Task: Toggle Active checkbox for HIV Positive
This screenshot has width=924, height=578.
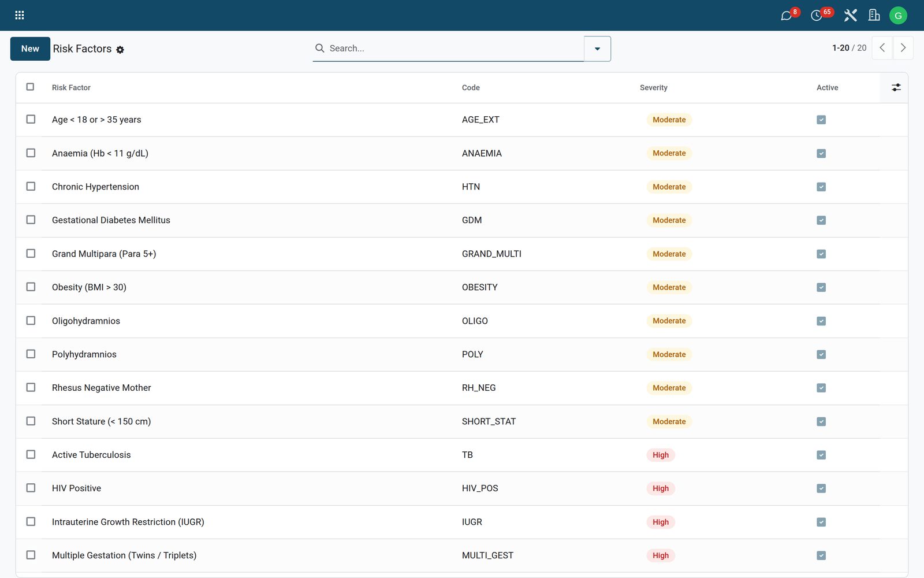Action: coord(821,488)
